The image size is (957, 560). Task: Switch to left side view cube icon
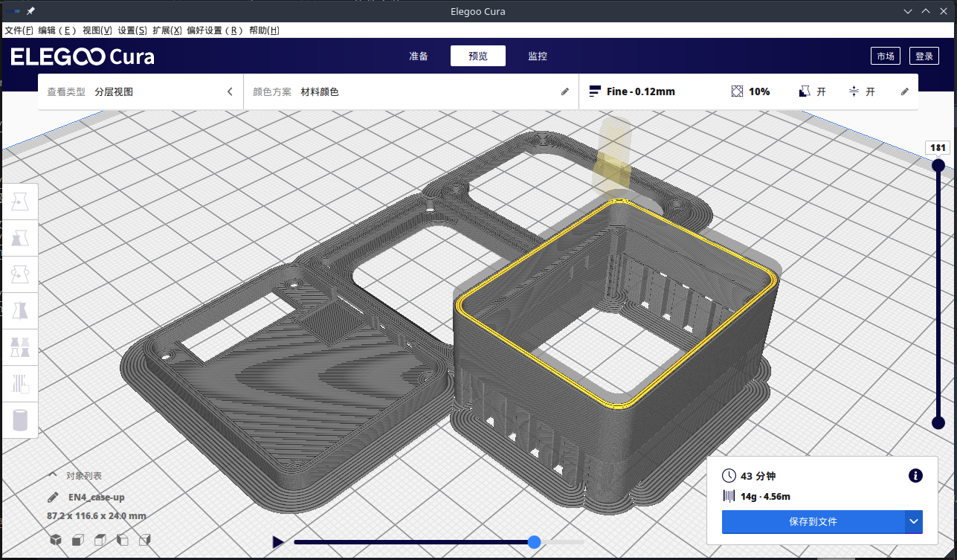click(123, 540)
